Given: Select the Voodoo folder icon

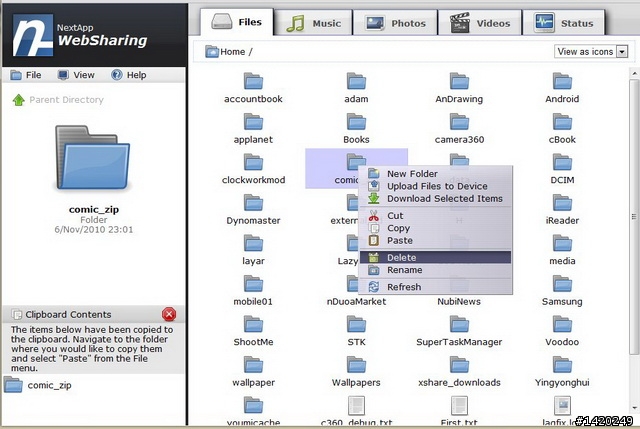Looking at the screenshot, I should click(562, 324).
